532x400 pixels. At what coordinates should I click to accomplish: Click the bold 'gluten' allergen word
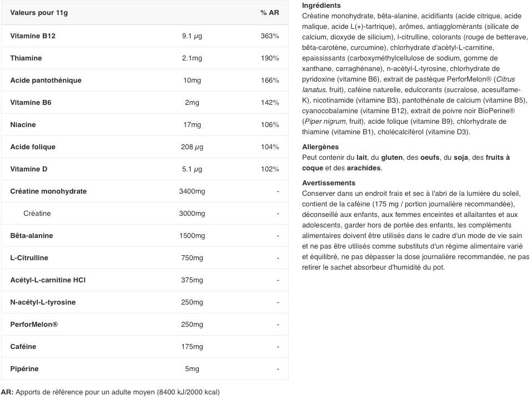coord(392,158)
